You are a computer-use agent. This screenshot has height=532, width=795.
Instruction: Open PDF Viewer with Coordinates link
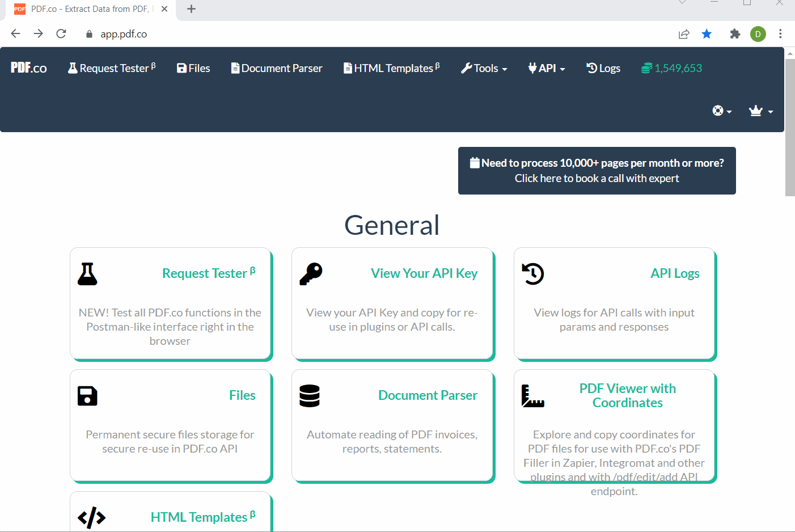pos(628,395)
